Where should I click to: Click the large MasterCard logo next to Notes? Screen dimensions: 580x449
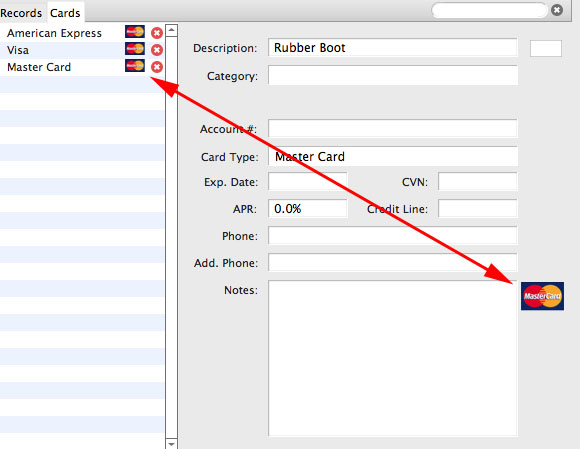click(542, 296)
